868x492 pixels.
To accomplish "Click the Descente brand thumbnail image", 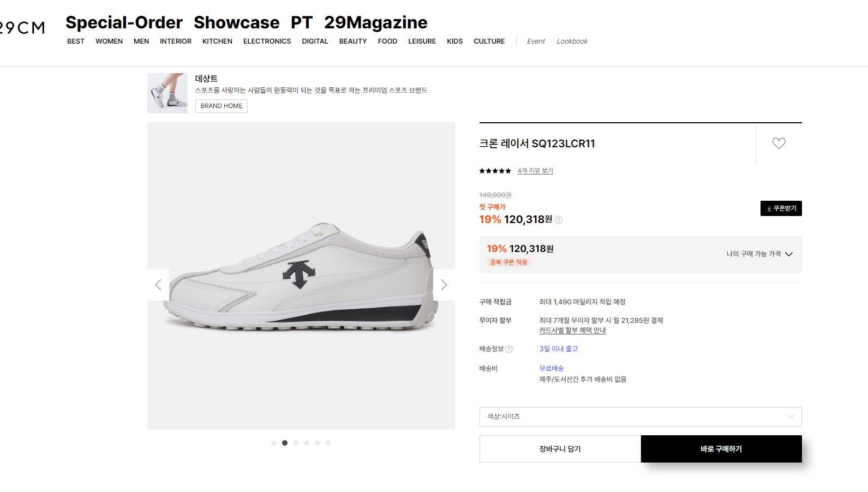I will (x=167, y=93).
